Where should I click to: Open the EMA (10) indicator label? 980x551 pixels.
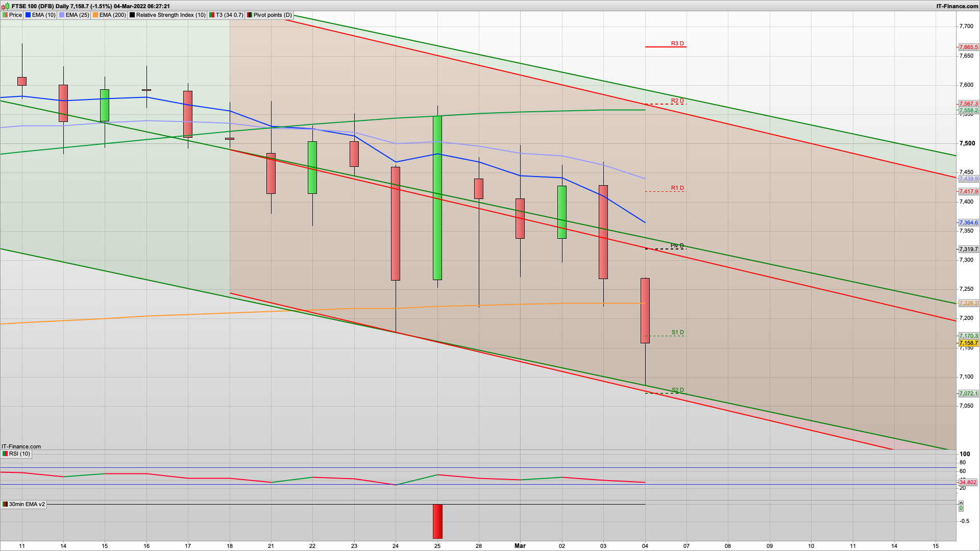[44, 15]
